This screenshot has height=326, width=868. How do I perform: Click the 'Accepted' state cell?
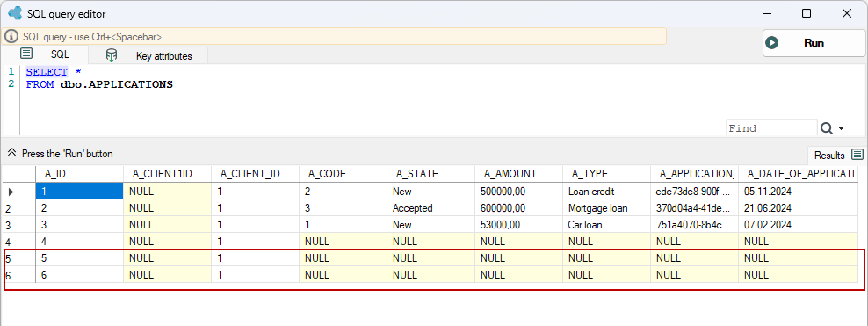[x=430, y=208]
